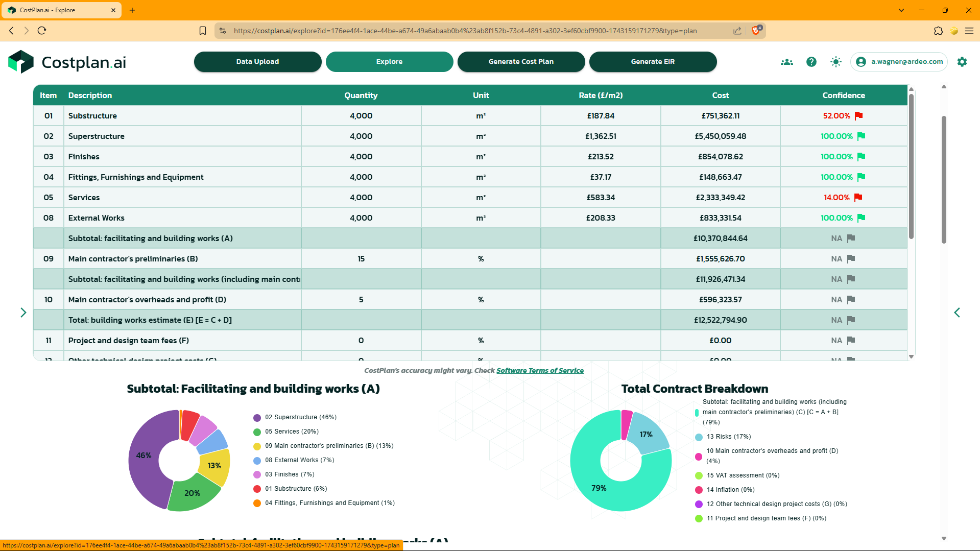Switch to the Explore tab
Viewport: 980px width, 551px height.
pos(389,61)
